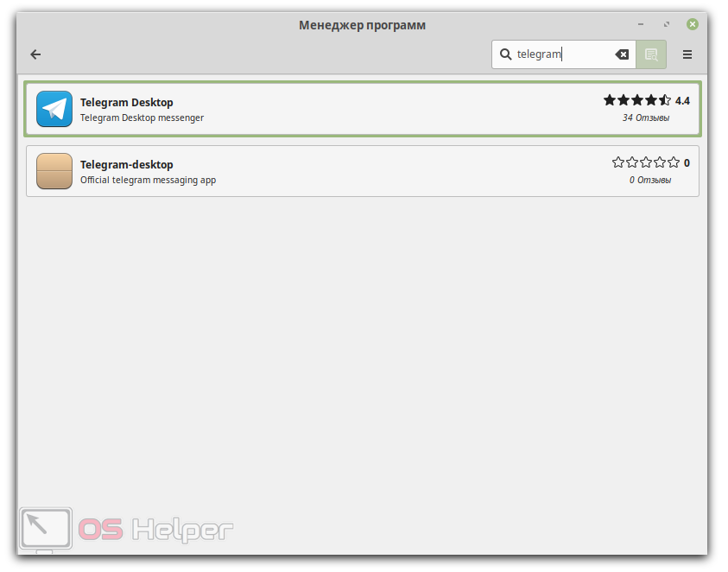
Task: Toggle the search in descriptions button
Action: point(651,54)
